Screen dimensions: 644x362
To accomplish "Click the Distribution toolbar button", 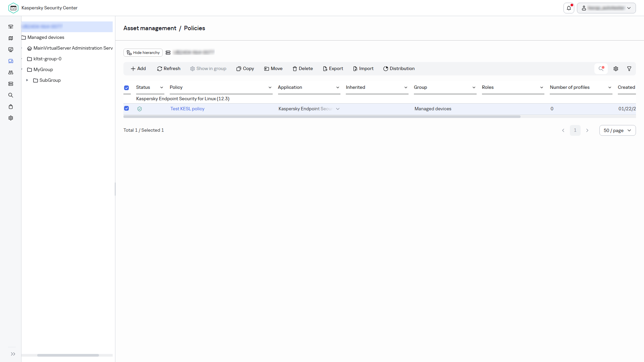I will click(x=399, y=69).
